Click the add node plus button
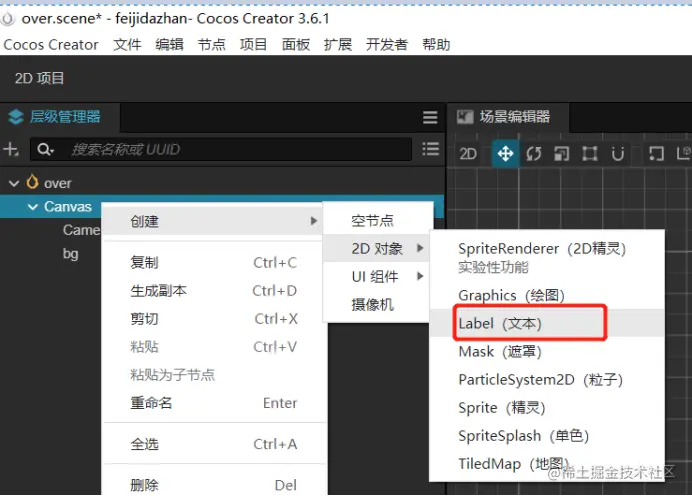The image size is (692, 496). point(11,150)
